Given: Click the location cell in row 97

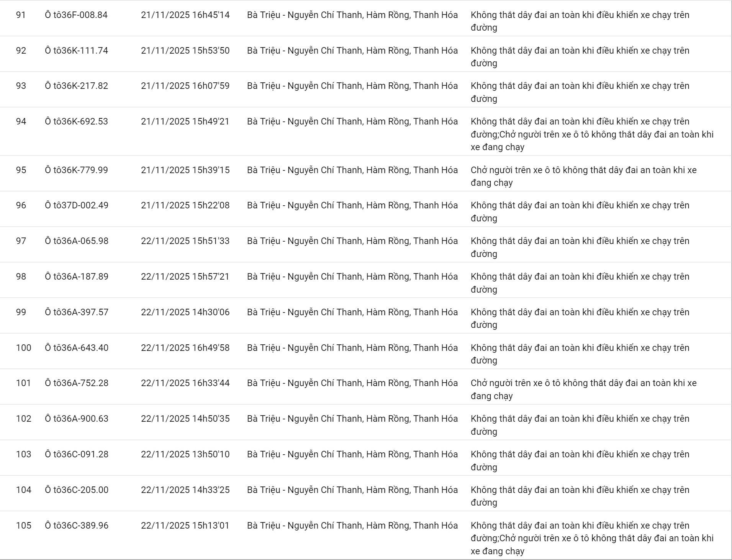Looking at the screenshot, I should pyautogui.click(x=352, y=241).
